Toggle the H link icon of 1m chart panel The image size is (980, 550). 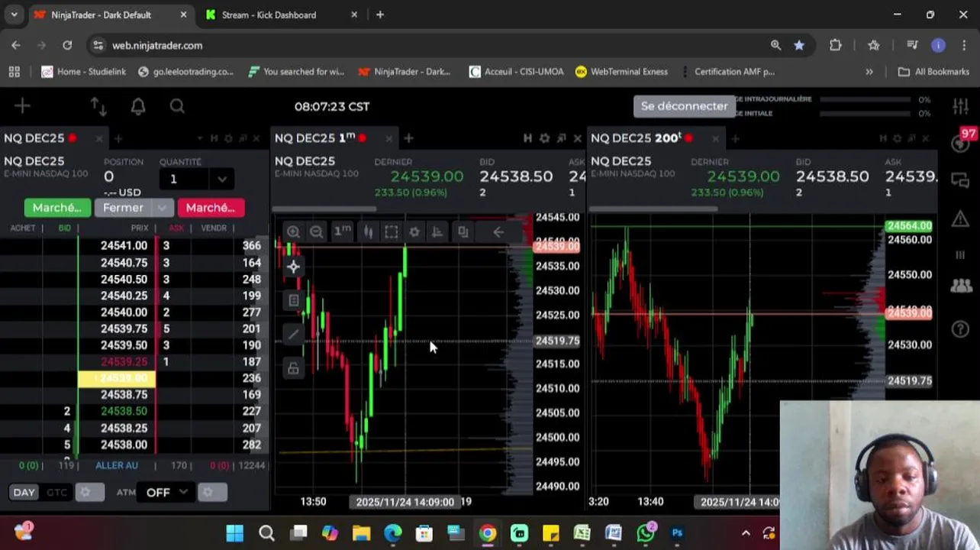(527, 138)
